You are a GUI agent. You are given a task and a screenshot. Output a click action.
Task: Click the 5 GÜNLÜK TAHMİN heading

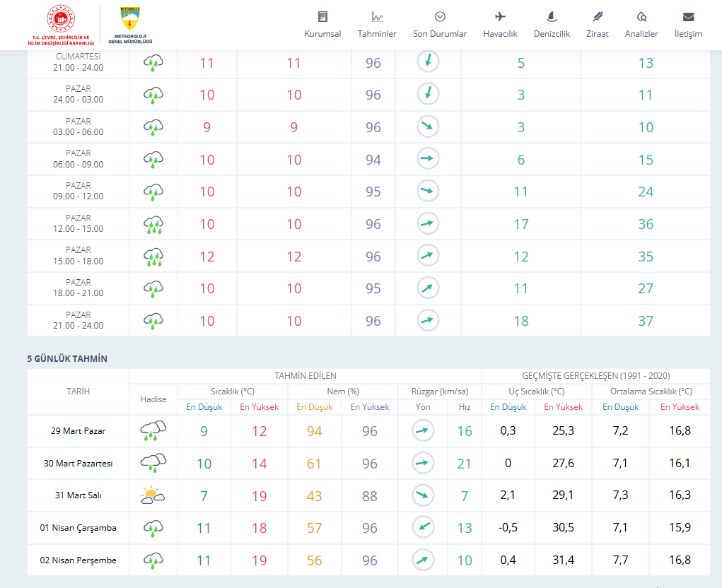click(67, 358)
